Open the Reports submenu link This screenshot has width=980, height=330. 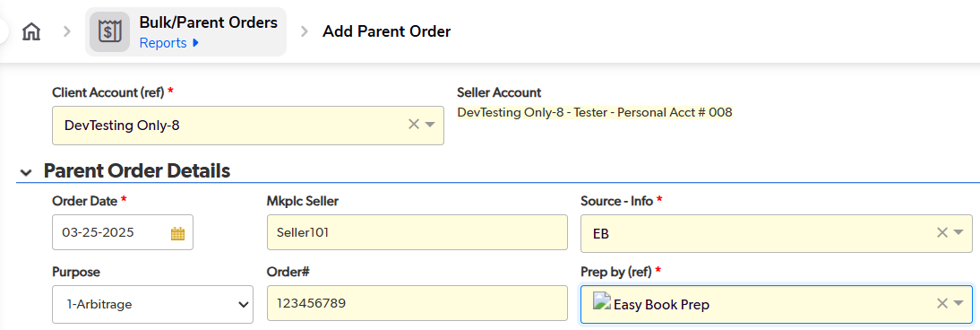point(168,42)
